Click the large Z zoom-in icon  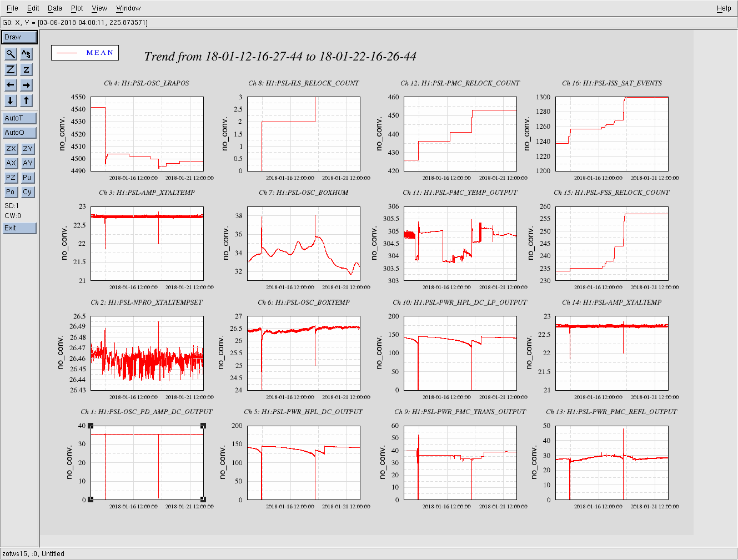pos(11,69)
